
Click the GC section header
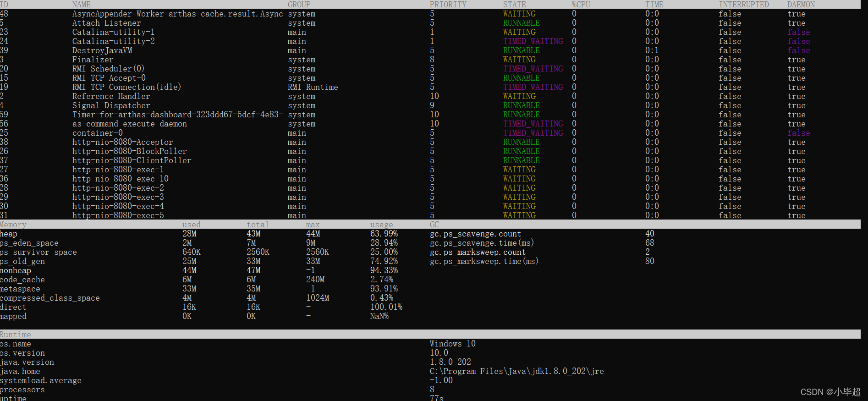point(434,225)
